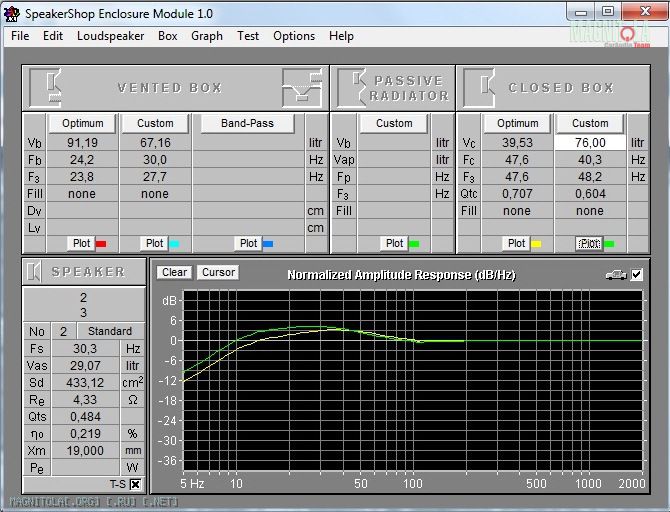Screen dimensions: 670x512
Task: Open the File menu
Action: 20,36
